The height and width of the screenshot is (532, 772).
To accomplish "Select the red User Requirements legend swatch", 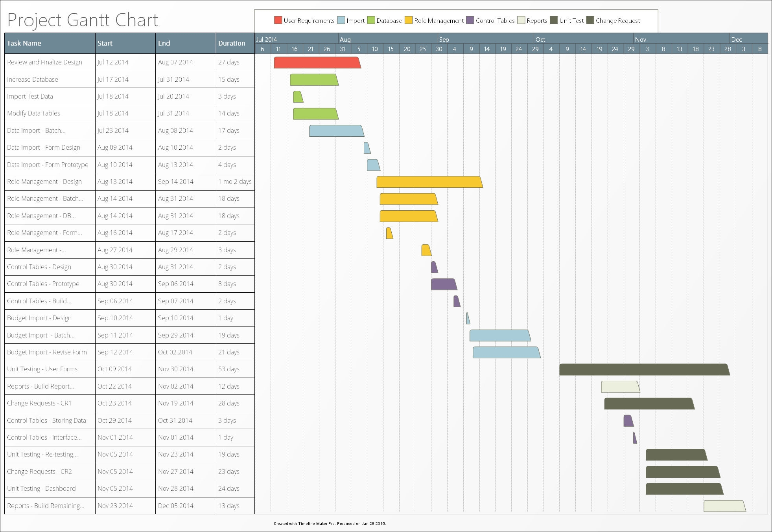I will click(278, 20).
